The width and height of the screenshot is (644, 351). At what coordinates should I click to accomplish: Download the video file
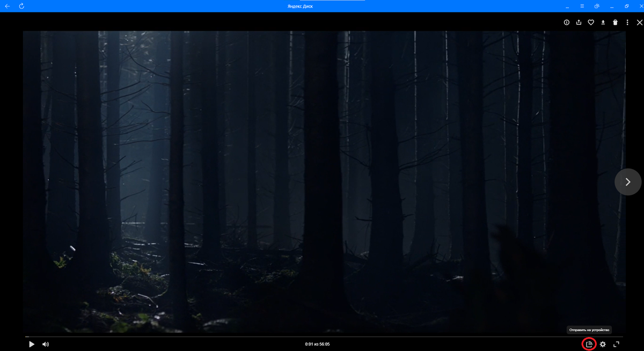click(x=603, y=23)
